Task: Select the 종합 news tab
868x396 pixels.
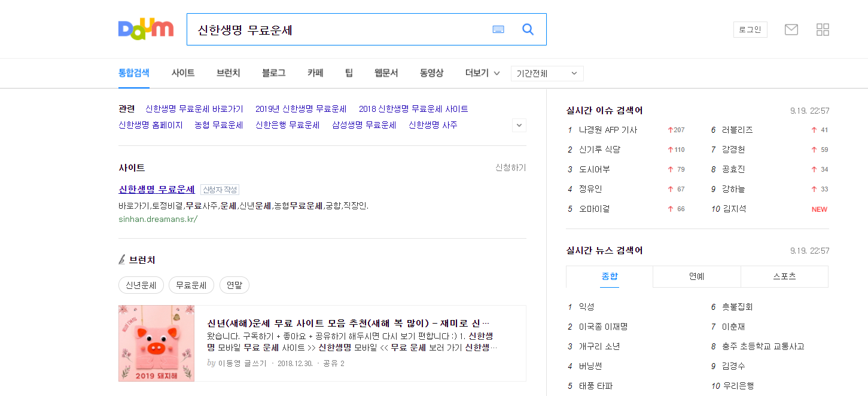Action: (x=610, y=276)
